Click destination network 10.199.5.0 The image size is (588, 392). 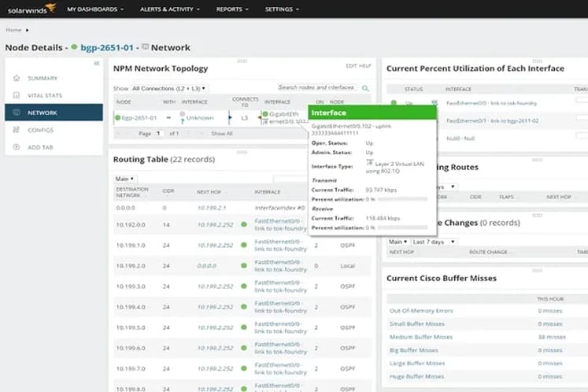131,327
